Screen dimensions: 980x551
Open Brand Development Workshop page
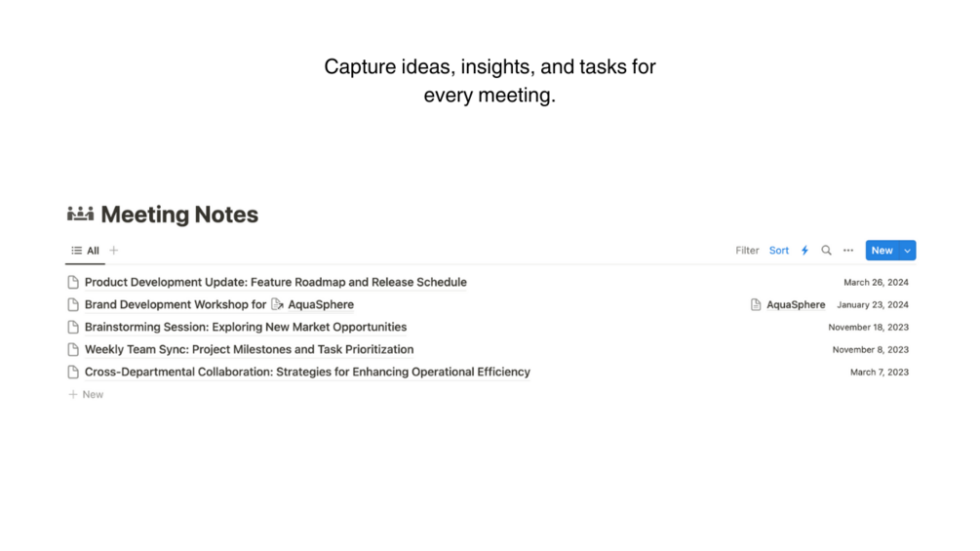[176, 304]
